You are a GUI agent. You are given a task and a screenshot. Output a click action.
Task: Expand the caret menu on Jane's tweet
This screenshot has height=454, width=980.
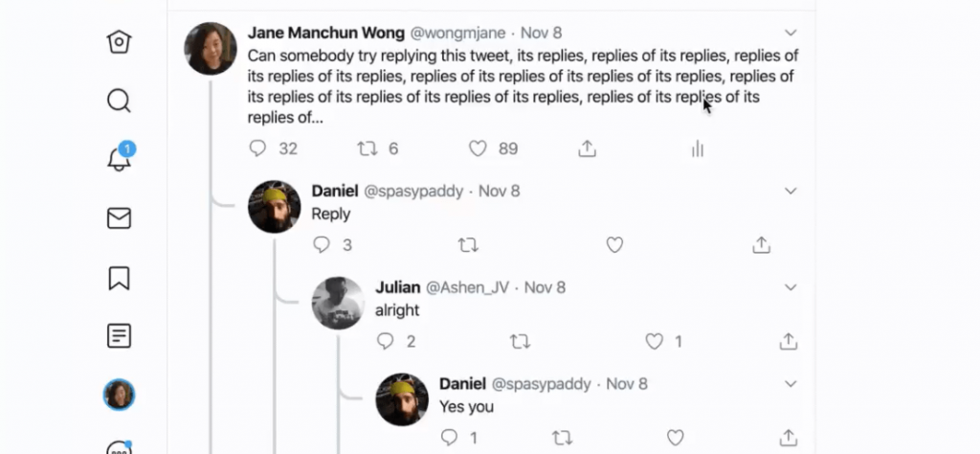tap(791, 32)
